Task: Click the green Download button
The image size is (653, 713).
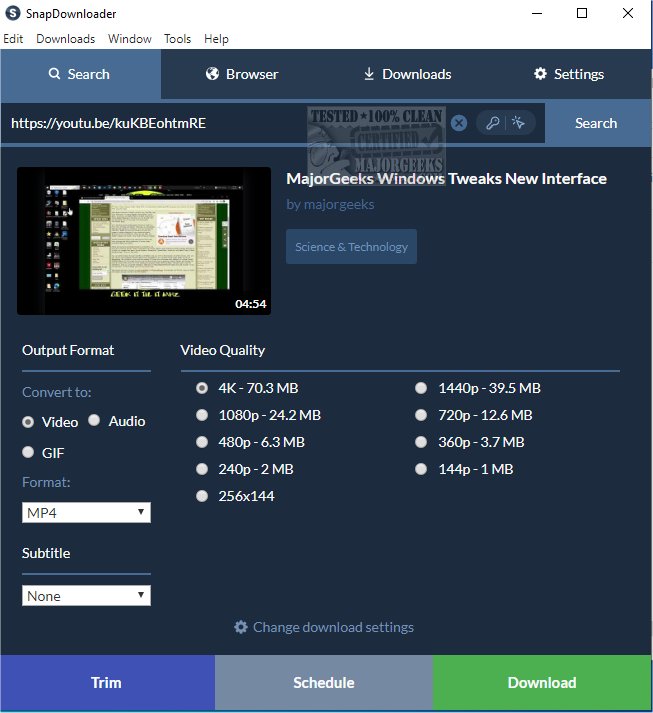Action: (542, 683)
